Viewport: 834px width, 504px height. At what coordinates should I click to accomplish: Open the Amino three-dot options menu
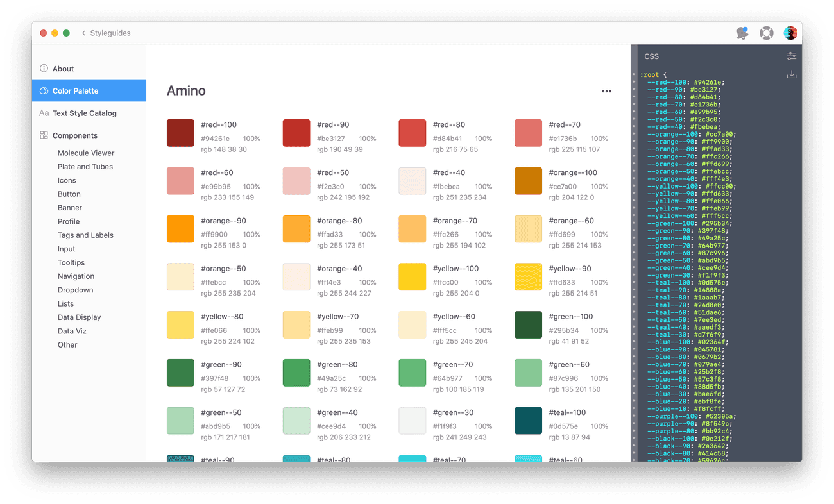pos(606,91)
